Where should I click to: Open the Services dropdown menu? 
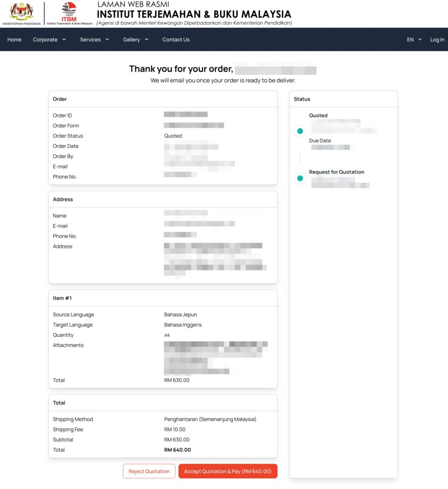(90, 40)
